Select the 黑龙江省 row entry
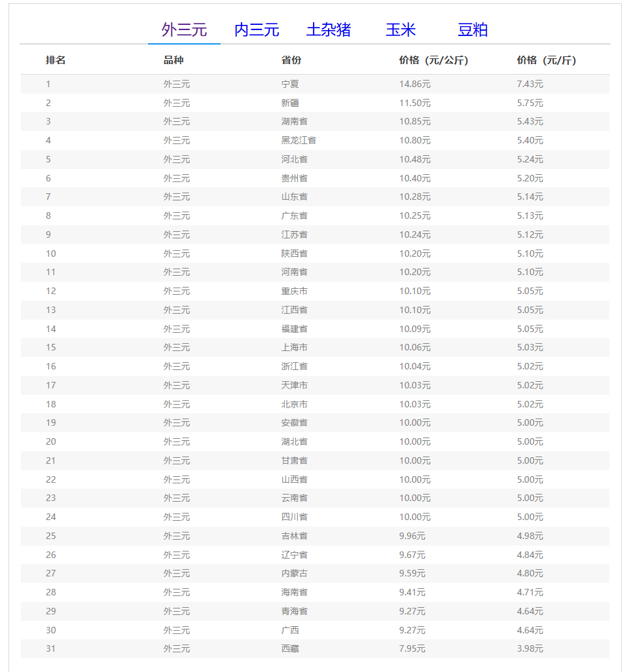The width and height of the screenshot is (635, 672). pyautogui.click(x=299, y=140)
